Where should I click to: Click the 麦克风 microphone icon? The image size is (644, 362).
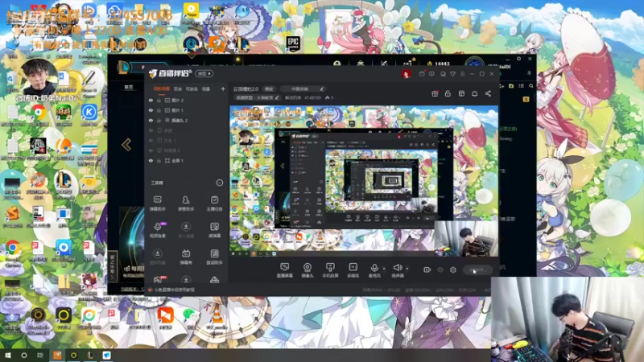[x=374, y=268]
